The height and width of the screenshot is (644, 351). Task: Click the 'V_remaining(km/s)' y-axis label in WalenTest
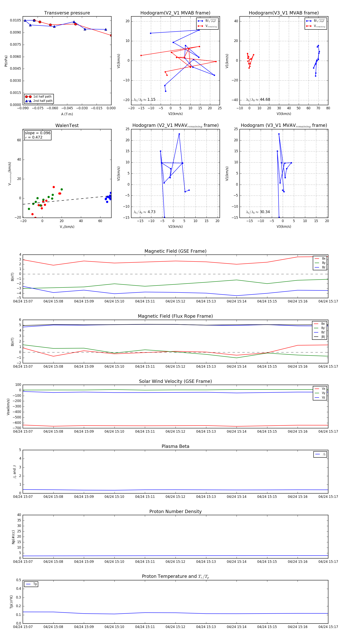[10, 173]
